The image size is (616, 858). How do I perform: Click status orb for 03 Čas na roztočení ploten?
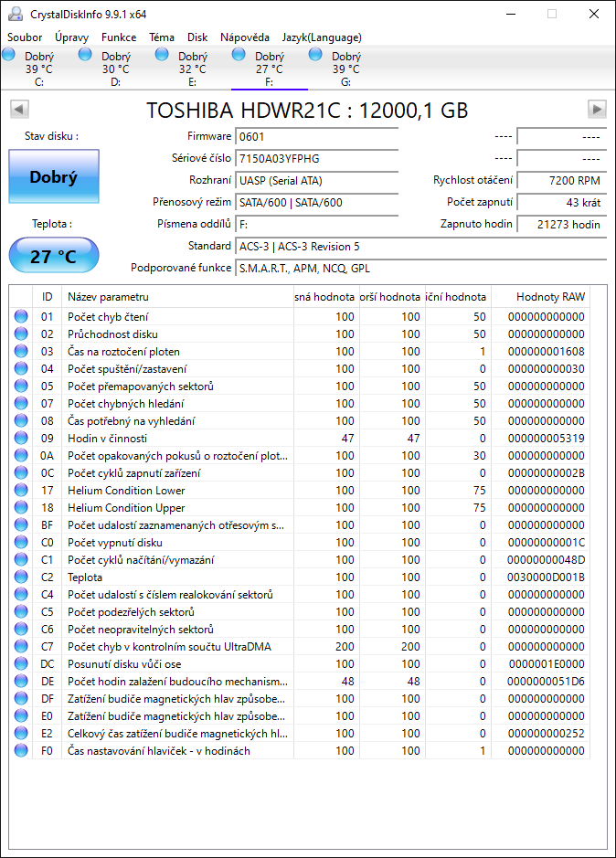pos(21,351)
